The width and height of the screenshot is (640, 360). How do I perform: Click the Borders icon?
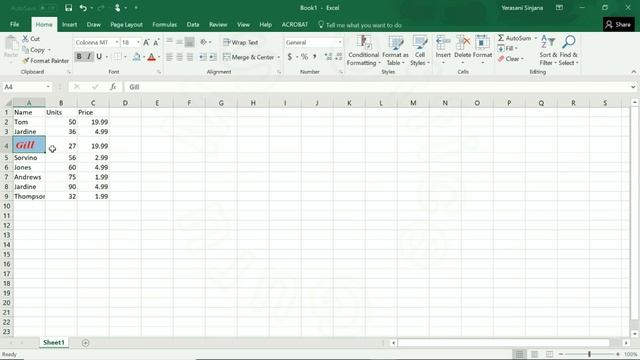117,57
